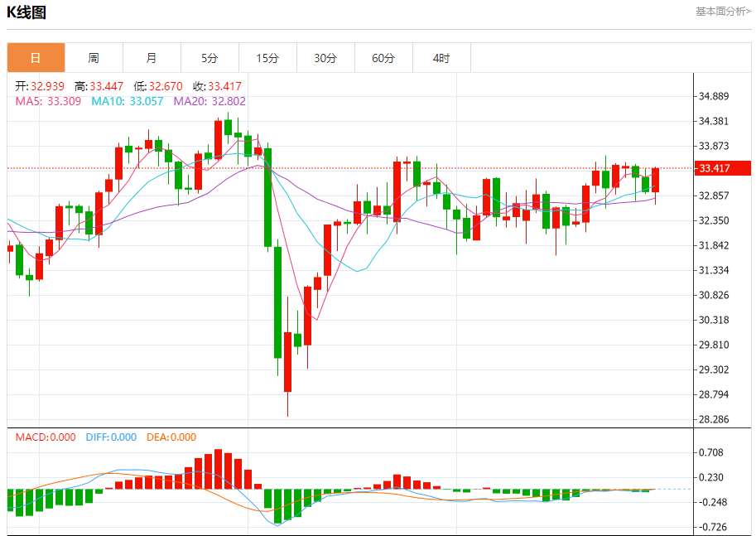756x536 pixels.
Task: Open the 30分 interval tab
Action: tap(325, 58)
